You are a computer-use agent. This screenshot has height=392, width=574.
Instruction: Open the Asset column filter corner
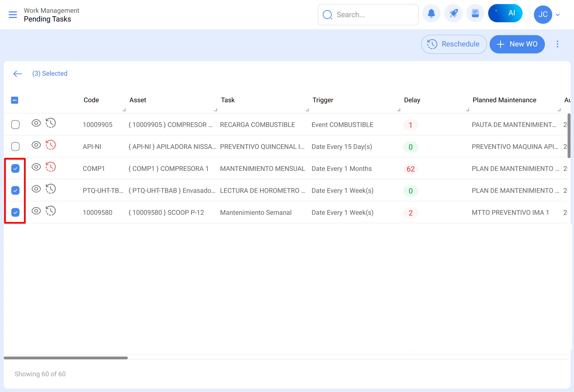tap(216, 110)
